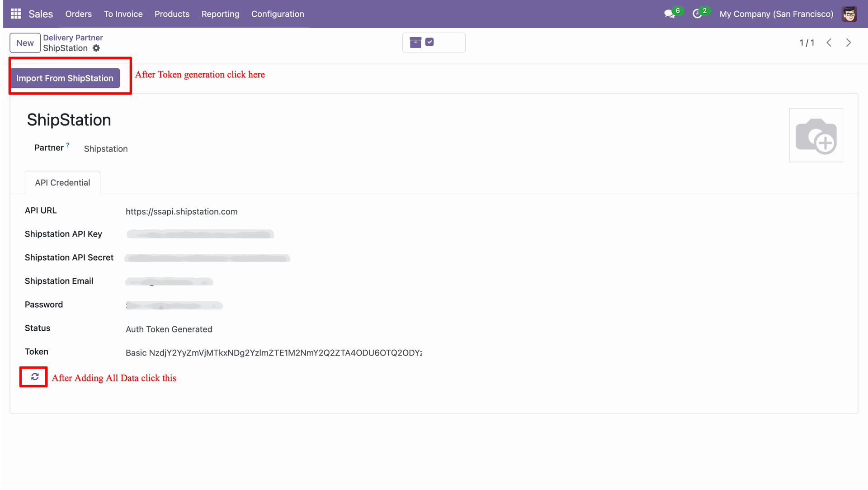Upload image via camera placeholder

[x=816, y=135]
